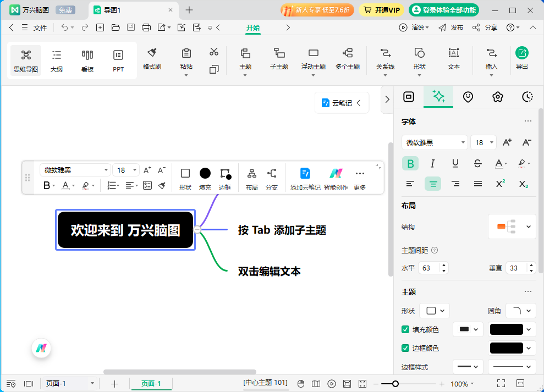Toggle bold formatting in the font panel
Screen dimensions: 544x392
click(410, 163)
